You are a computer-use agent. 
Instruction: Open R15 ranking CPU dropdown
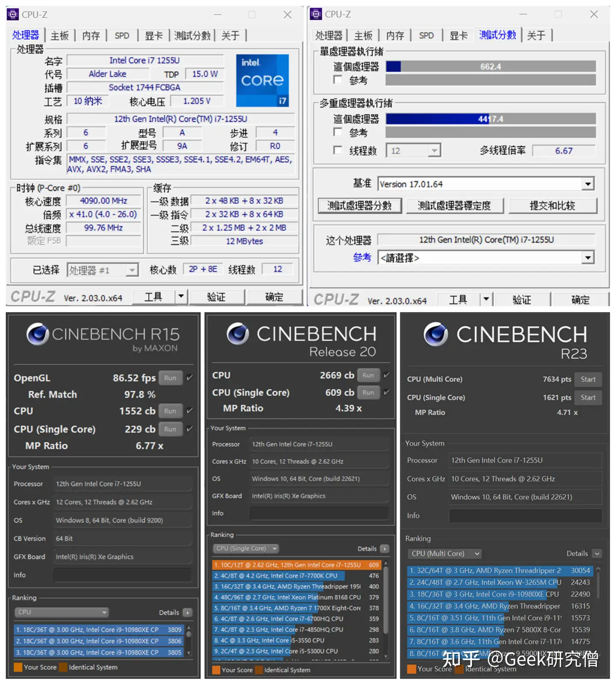pos(62,612)
